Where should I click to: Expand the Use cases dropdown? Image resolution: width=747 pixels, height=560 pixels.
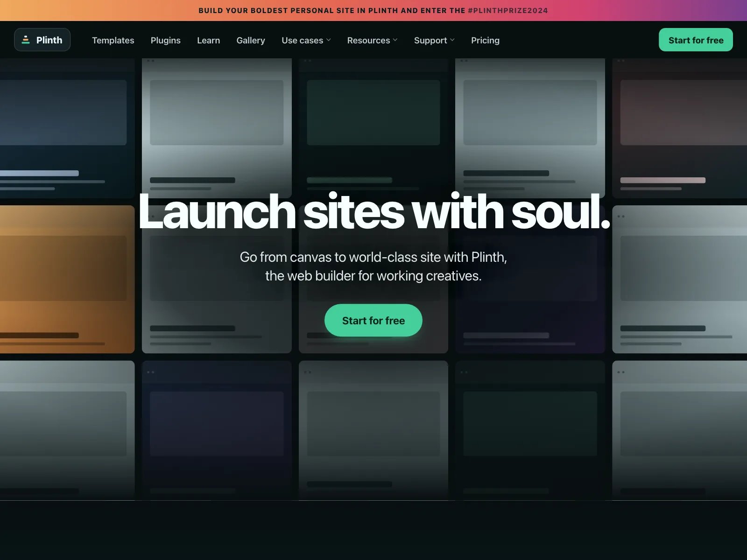306,40
